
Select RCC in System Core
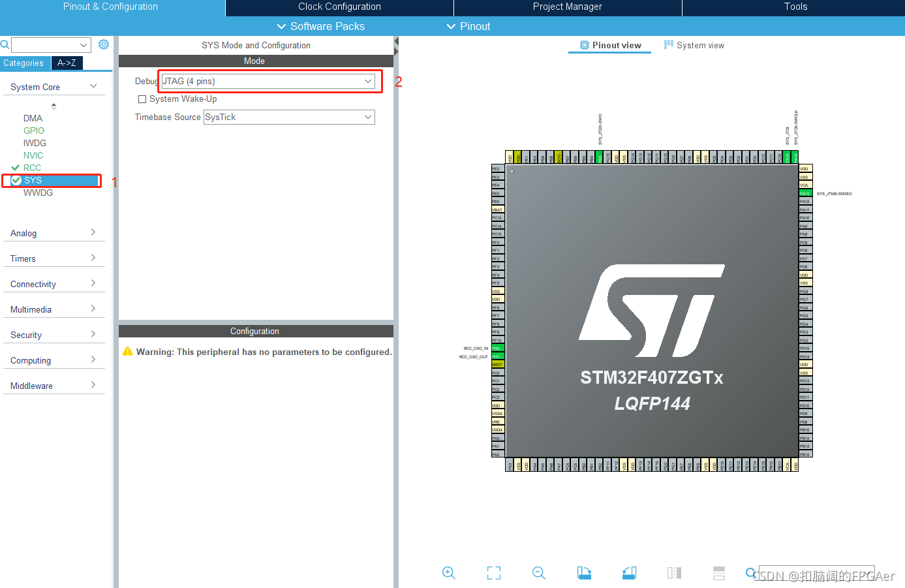point(32,168)
